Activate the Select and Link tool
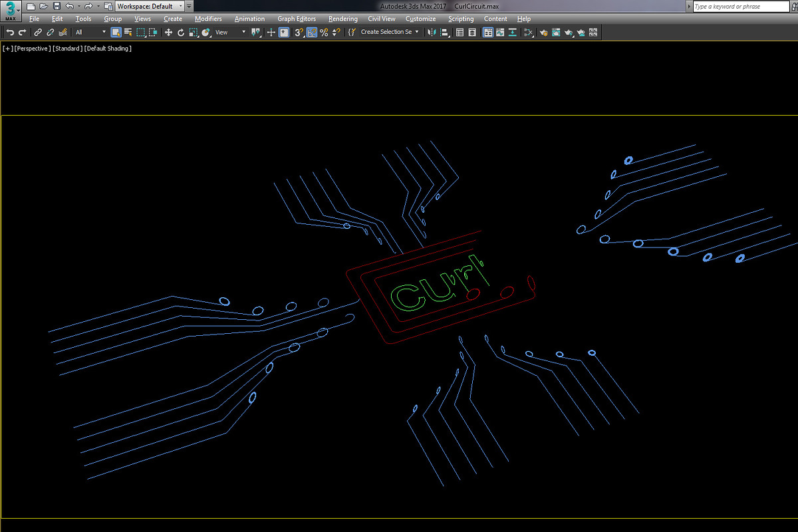This screenshot has width=798, height=532. [37, 32]
